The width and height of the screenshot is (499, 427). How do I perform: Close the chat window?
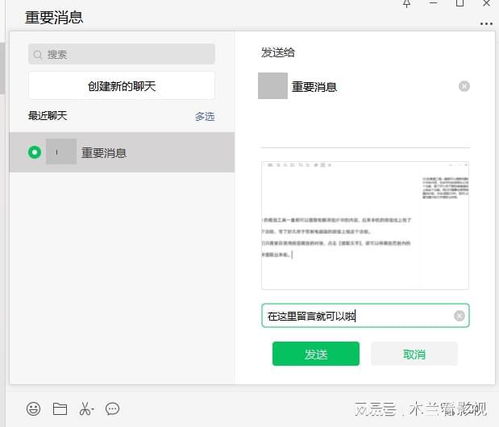coord(486,3)
